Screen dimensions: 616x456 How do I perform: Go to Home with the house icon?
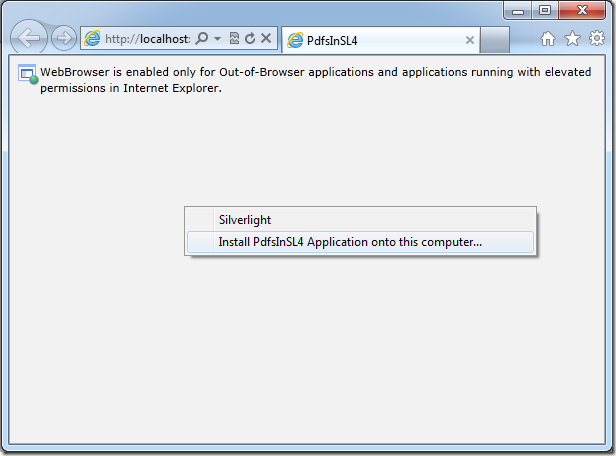point(548,38)
